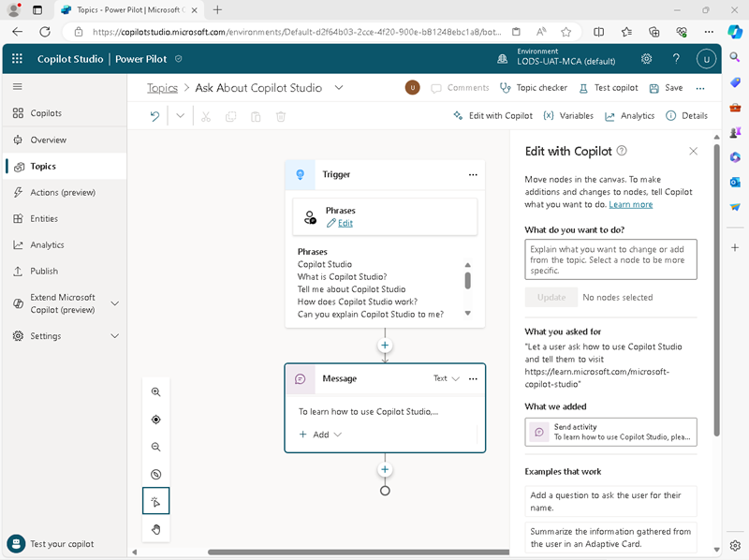The image size is (749, 560).
Task: Open the help question mark icon
Action: pyautogui.click(x=676, y=59)
